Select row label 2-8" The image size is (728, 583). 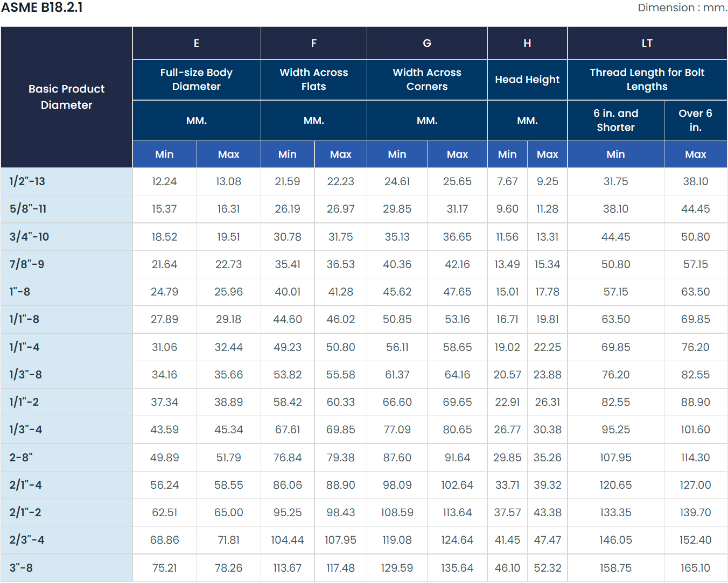[x=21, y=458]
